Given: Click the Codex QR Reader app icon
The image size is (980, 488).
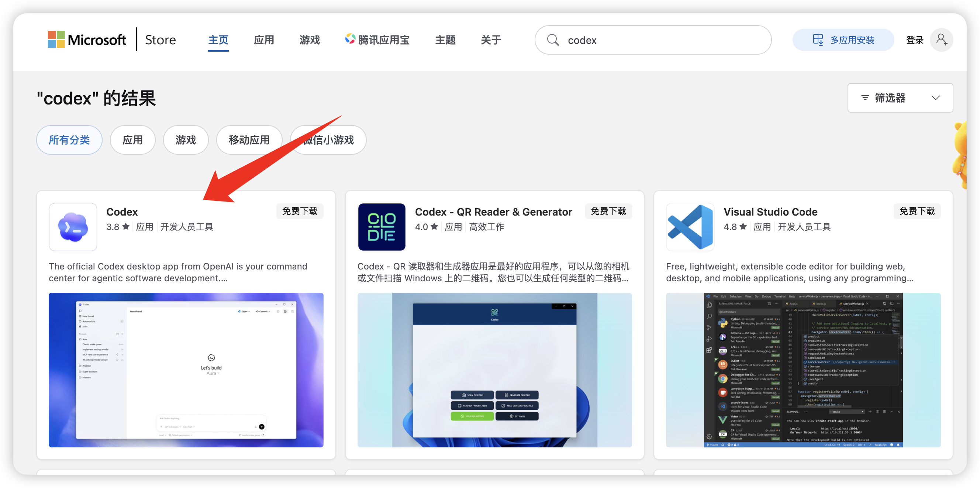Looking at the screenshot, I should click(x=382, y=227).
